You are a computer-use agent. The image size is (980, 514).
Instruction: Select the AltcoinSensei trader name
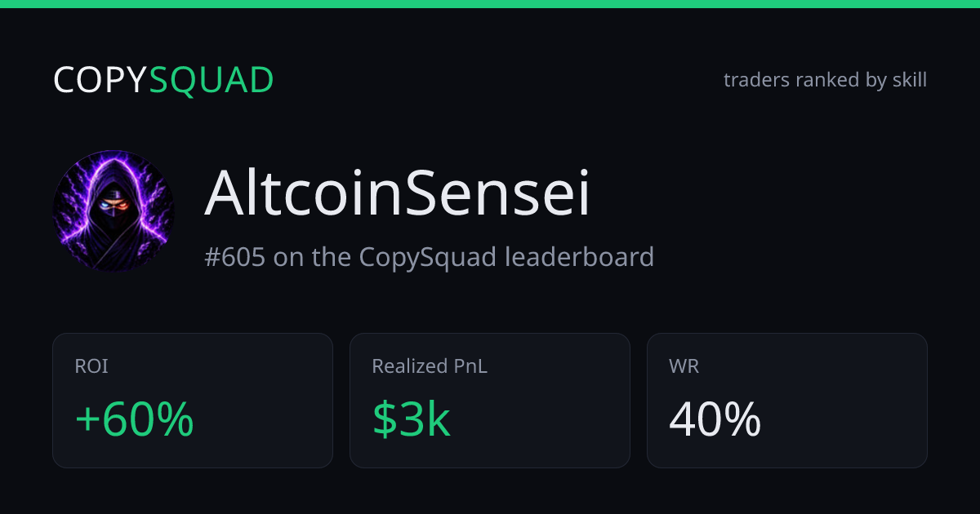(x=397, y=195)
